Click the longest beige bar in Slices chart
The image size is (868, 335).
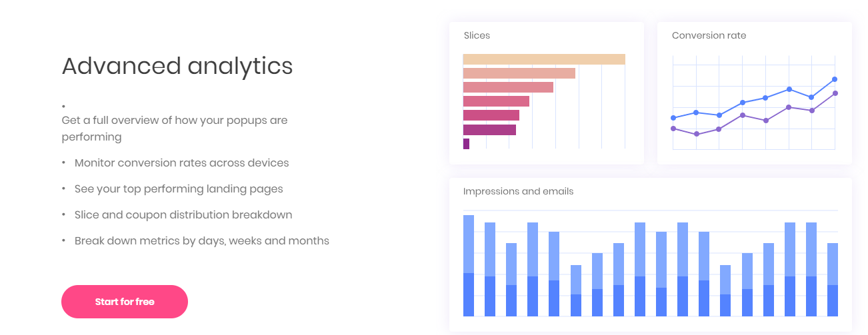coord(544,59)
